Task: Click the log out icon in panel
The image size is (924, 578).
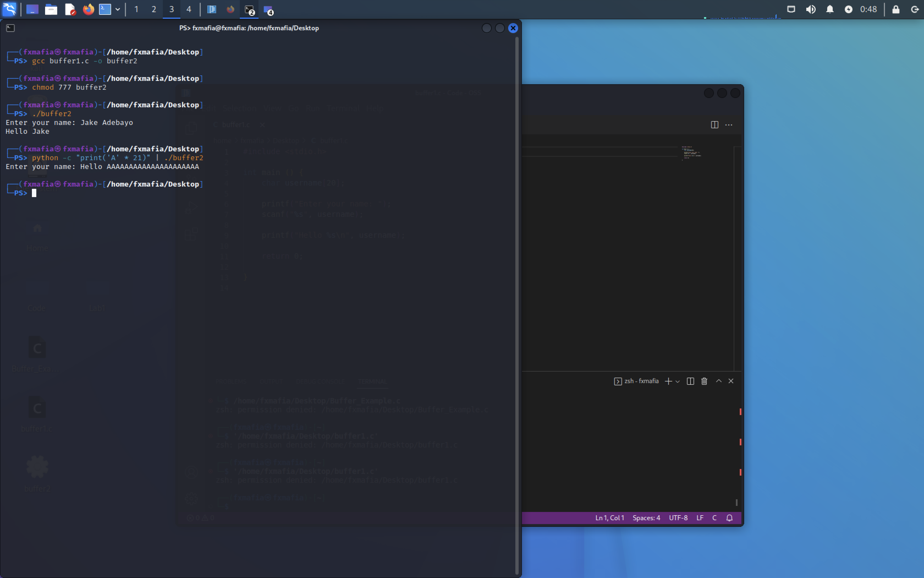Action: pos(915,9)
